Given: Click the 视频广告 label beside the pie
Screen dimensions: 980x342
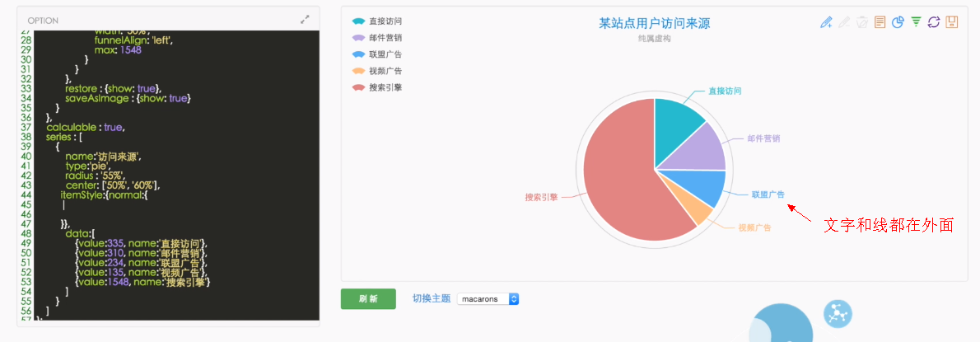Looking at the screenshot, I should coord(754,227).
